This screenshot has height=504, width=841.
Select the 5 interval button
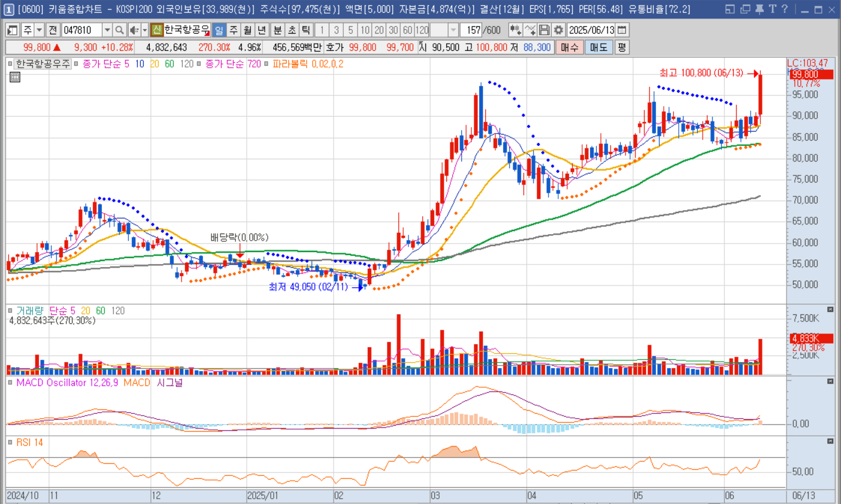350,30
